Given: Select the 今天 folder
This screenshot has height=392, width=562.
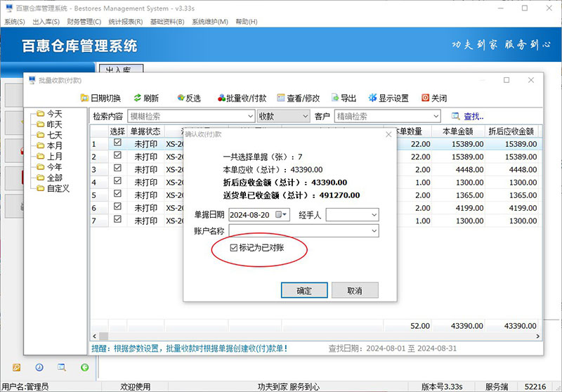Looking at the screenshot, I should tap(49, 114).
